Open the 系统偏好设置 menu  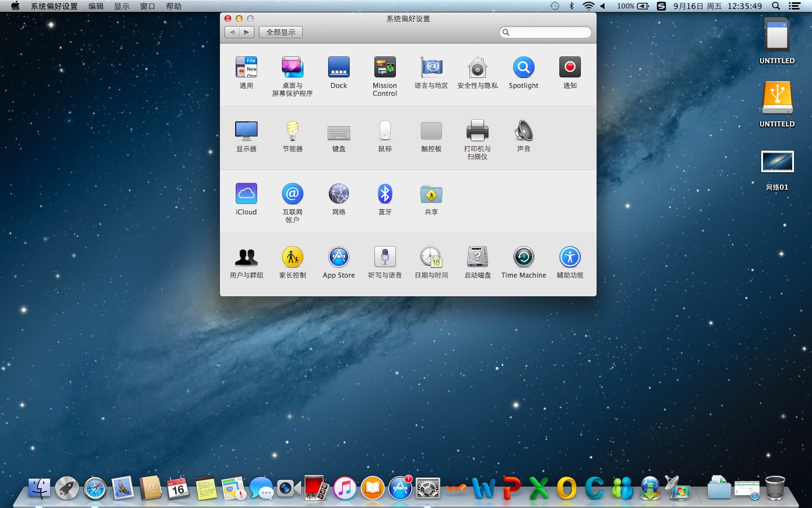coord(54,6)
